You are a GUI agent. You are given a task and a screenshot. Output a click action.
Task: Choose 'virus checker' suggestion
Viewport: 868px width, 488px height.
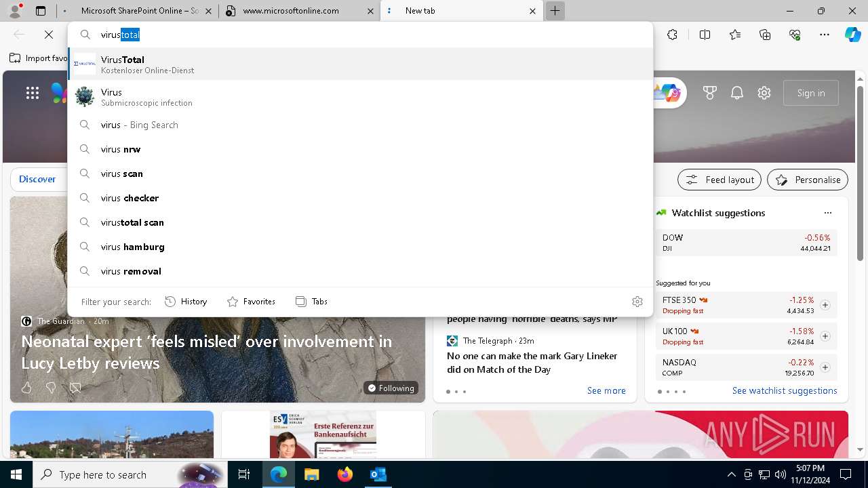coord(360,198)
